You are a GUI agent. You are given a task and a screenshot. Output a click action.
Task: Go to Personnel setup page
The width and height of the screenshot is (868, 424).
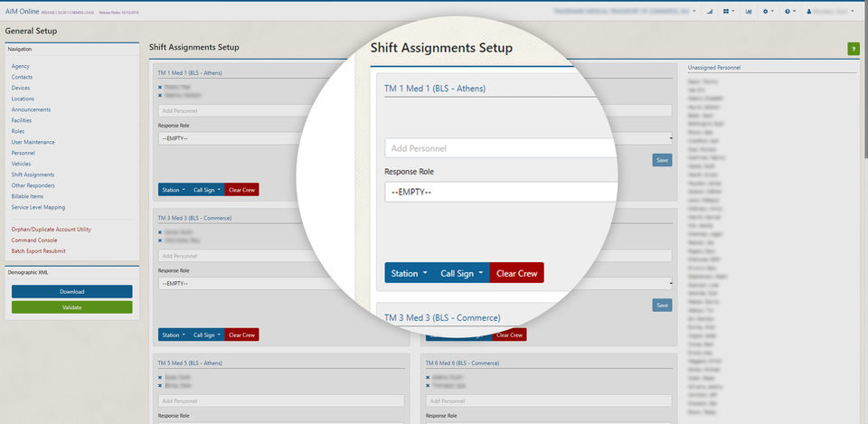coord(24,153)
